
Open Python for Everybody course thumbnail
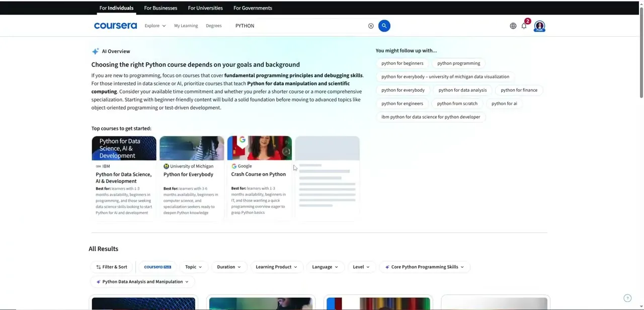pos(192,148)
